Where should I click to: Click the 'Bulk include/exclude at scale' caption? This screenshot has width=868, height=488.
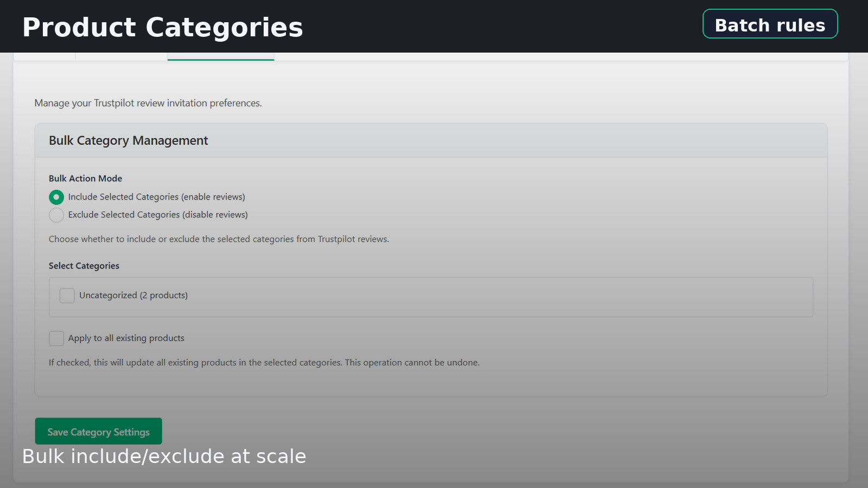(x=164, y=457)
